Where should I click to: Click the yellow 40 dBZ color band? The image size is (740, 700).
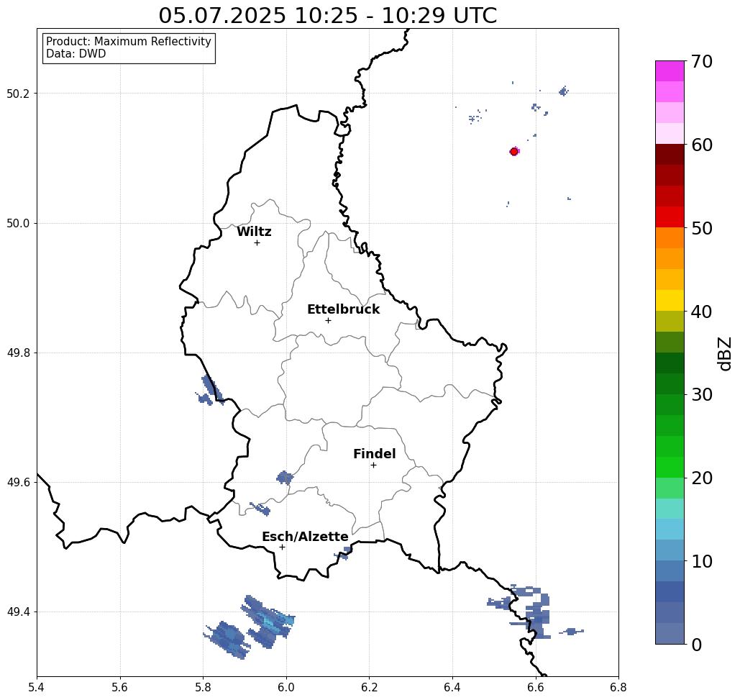pyautogui.click(x=670, y=300)
